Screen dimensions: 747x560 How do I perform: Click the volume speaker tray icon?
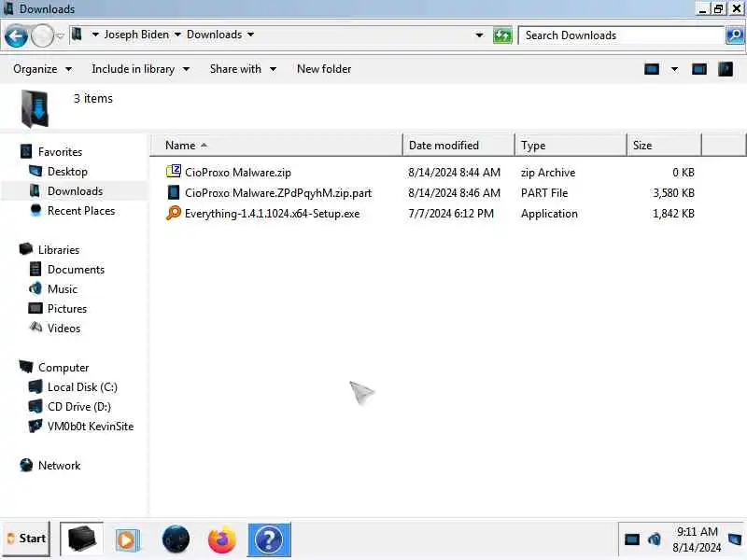click(655, 539)
